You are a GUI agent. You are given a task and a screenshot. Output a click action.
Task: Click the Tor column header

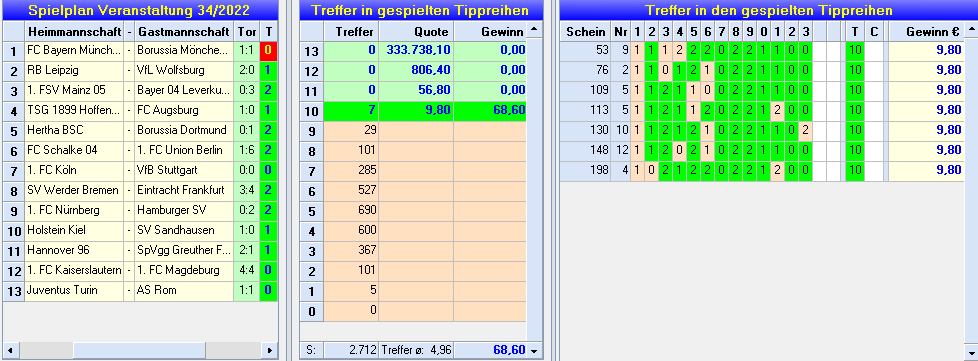click(246, 31)
